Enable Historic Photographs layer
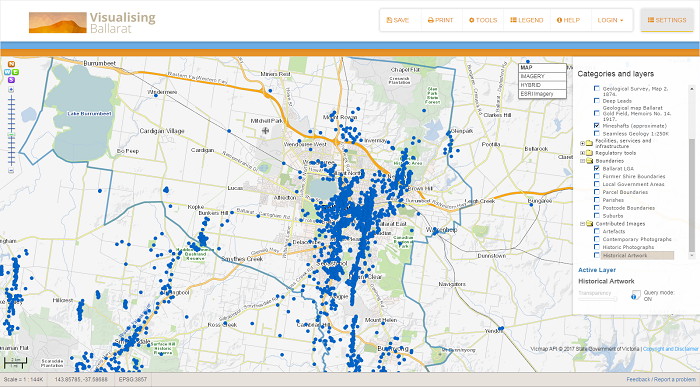 coord(597,247)
